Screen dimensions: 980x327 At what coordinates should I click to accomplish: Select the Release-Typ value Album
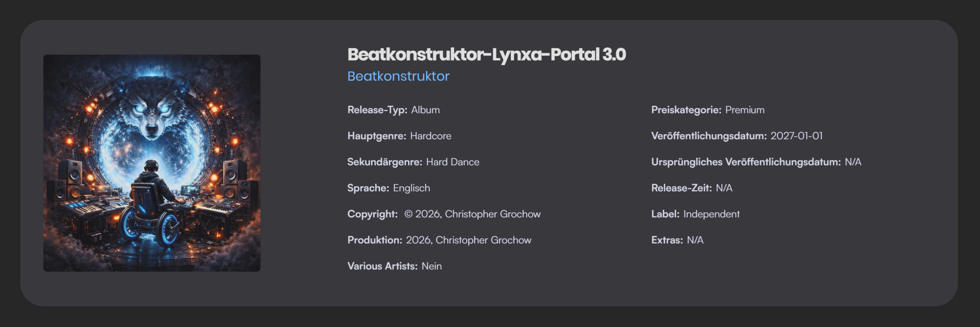click(425, 110)
